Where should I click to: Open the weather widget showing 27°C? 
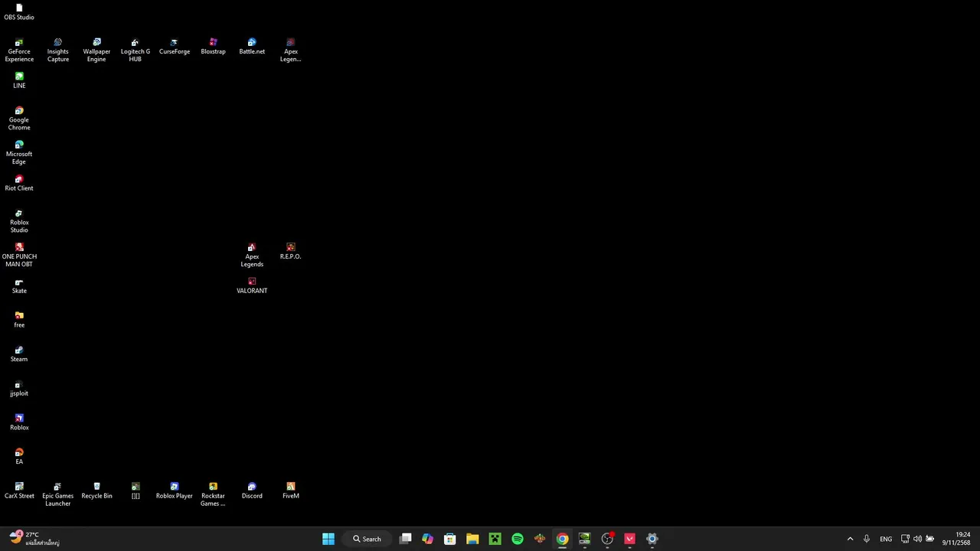tap(34, 539)
